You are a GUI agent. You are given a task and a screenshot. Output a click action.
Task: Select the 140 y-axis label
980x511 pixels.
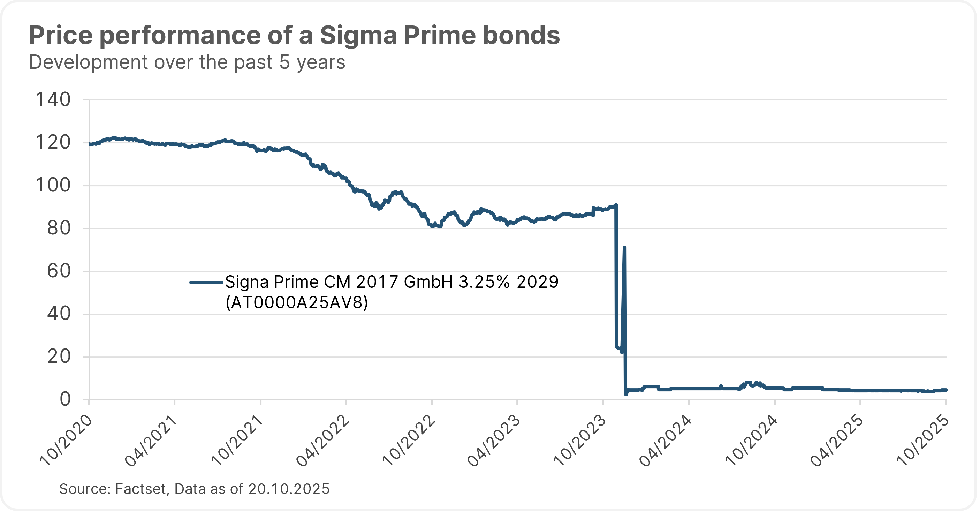point(53,100)
